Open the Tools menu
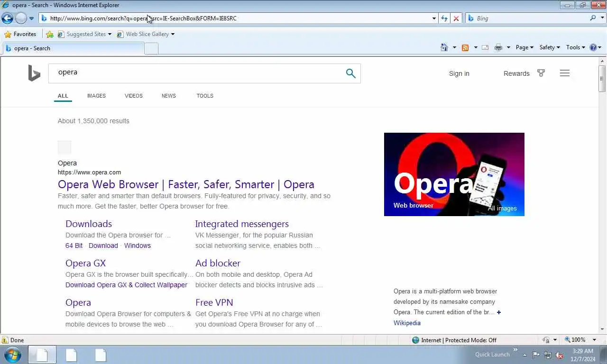This screenshot has width=607, height=364. pos(576,47)
